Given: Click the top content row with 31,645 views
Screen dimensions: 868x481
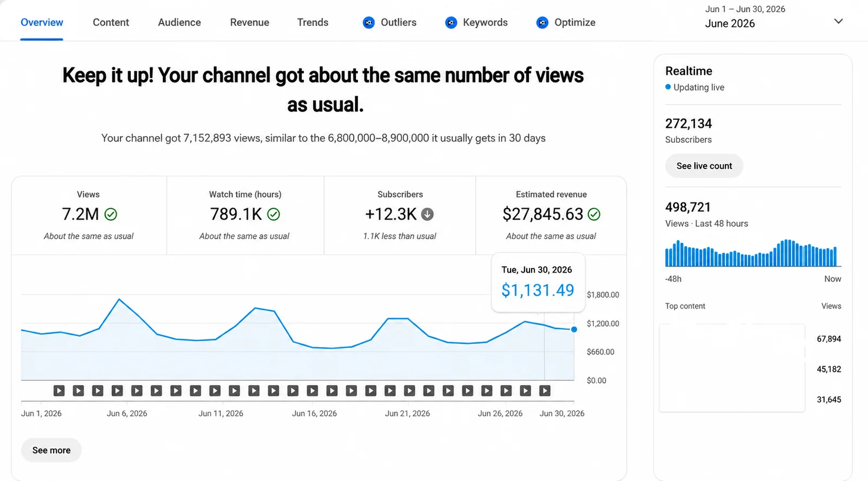Looking at the screenshot, I should point(750,400).
